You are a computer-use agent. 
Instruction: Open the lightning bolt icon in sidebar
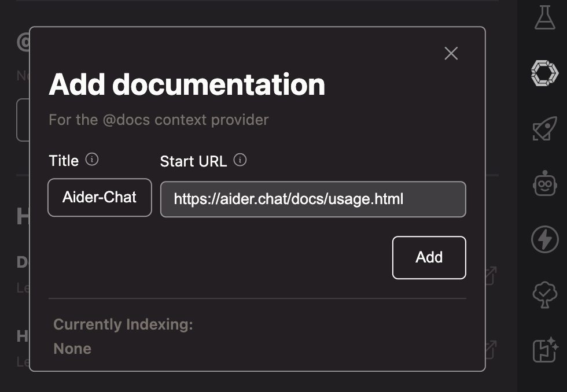(545, 239)
